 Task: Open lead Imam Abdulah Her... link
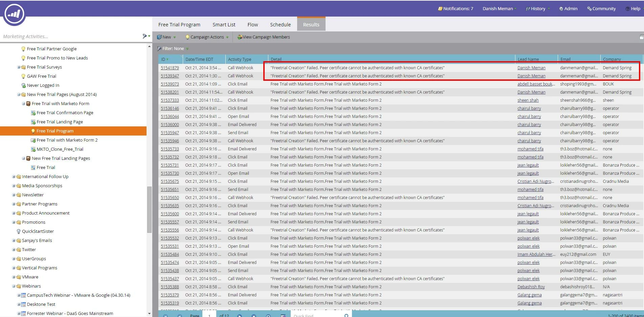click(x=536, y=254)
